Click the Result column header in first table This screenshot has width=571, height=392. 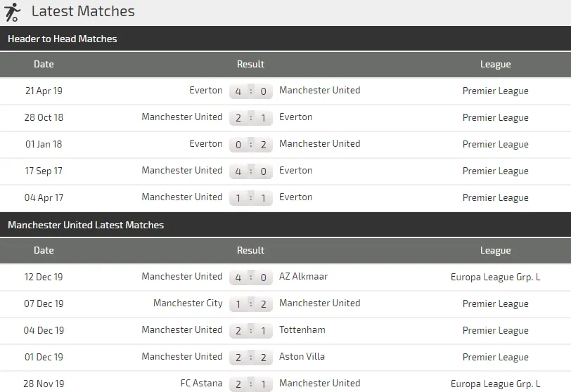click(250, 65)
